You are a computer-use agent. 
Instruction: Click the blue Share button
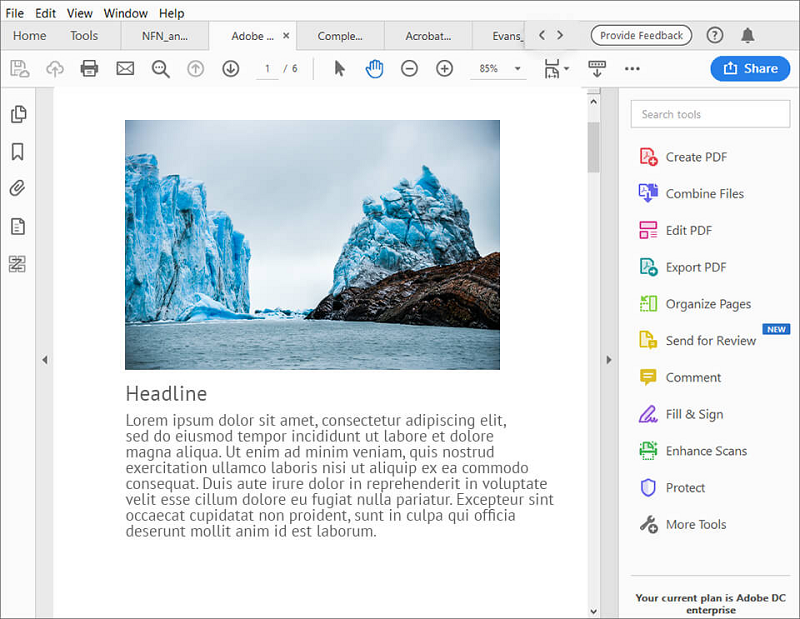point(750,68)
